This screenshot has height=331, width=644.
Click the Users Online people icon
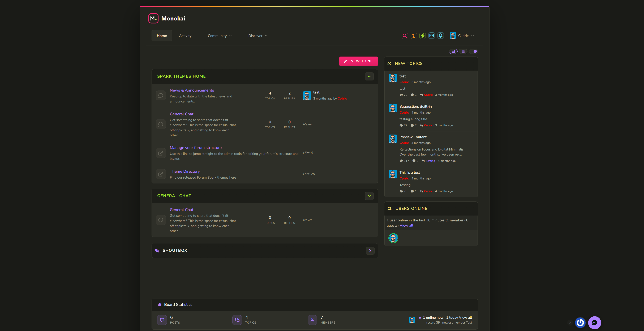coord(389,209)
